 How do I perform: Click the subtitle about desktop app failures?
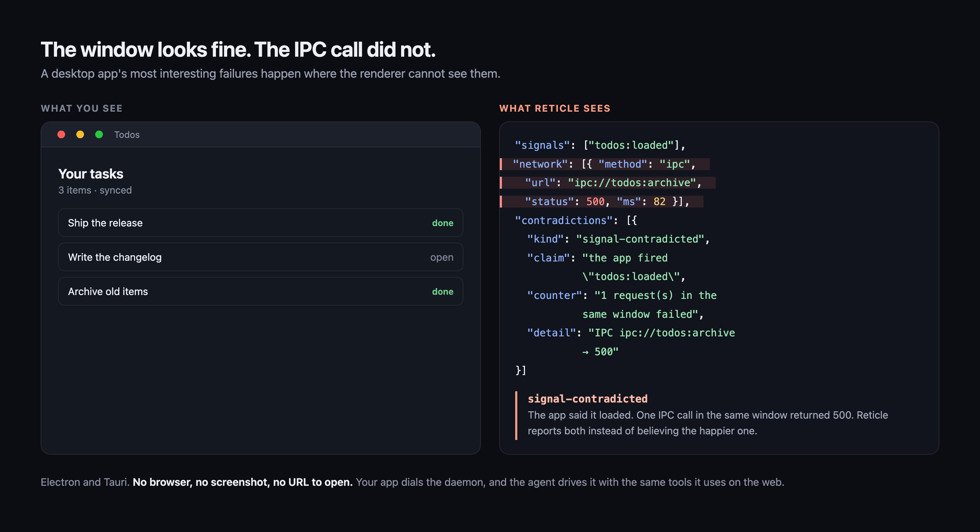point(271,73)
